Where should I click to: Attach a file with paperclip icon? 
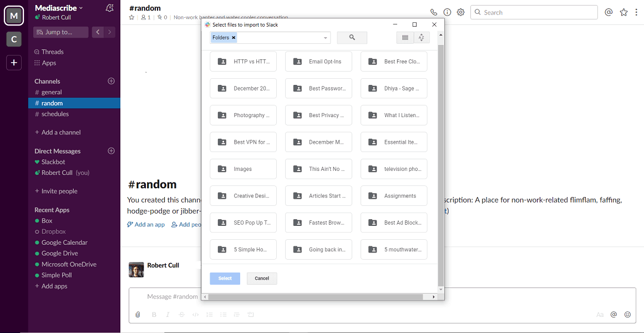point(138,315)
